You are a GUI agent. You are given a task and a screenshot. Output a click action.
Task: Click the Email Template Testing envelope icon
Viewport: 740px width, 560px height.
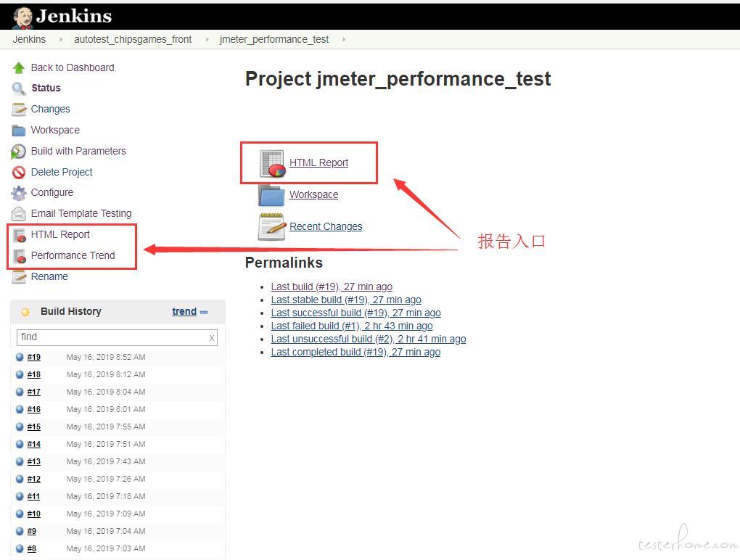tap(18, 214)
